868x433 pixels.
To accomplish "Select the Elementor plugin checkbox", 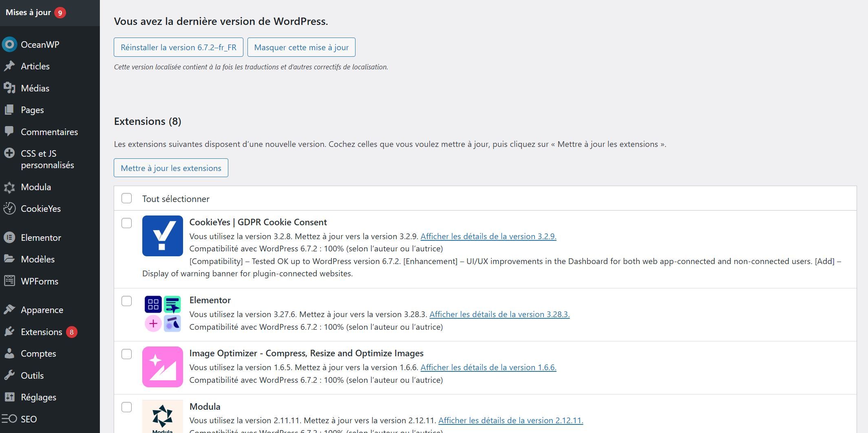I will pyautogui.click(x=127, y=301).
